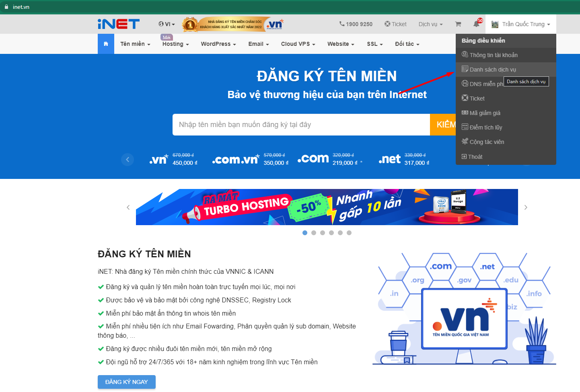This screenshot has width=580, height=392.
Task: Click the Ticket icon in top header
Action: [x=387, y=24]
